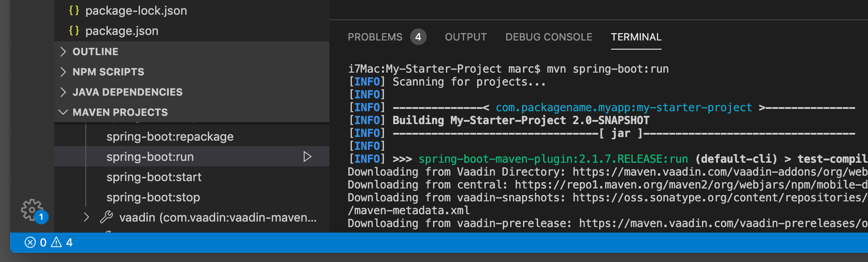Screen dimensions: 868x262
Task: Click the spring-boot-maven-plugin:2.1.7.RELEASE:run text
Action: [x=553, y=159]
